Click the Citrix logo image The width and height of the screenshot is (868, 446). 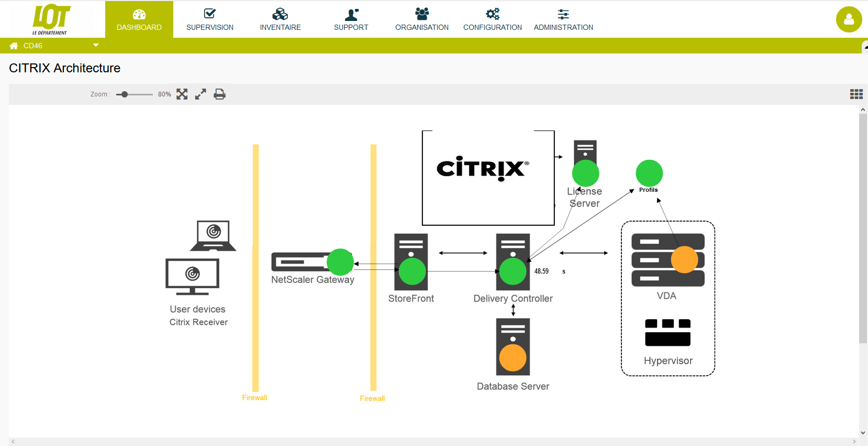[x=483, y=168]
